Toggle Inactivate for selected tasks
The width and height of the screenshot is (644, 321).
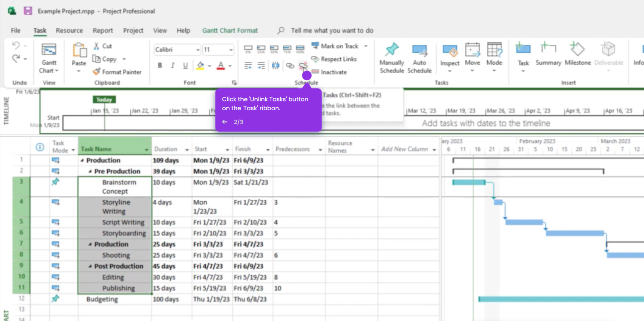tap(329, 72)
